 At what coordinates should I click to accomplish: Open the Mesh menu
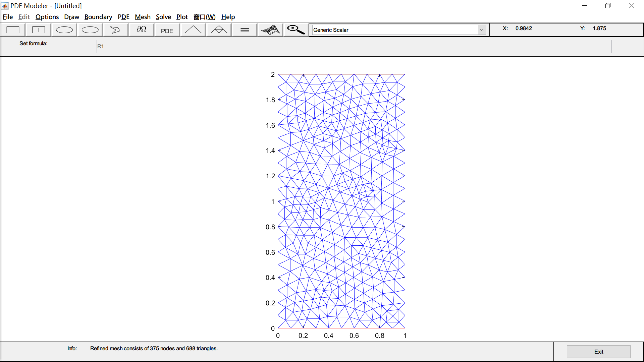pyautogui.click(x=143, y=17)
